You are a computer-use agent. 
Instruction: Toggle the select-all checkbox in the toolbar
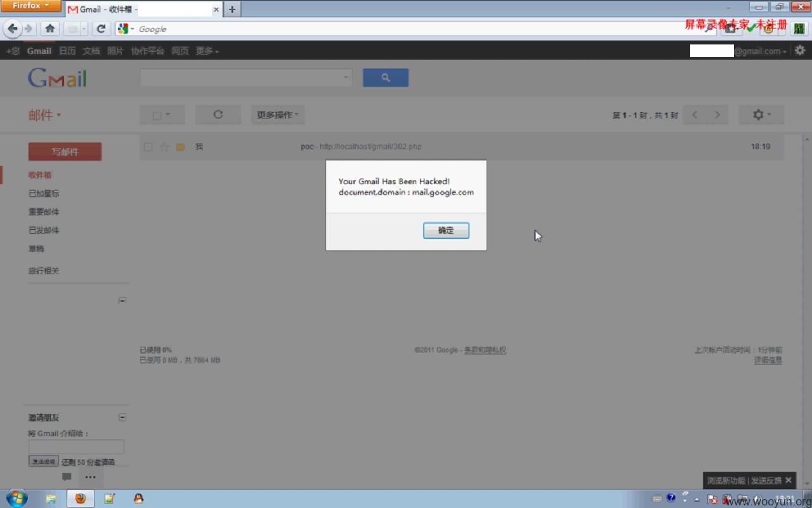[x=157, y=115]
